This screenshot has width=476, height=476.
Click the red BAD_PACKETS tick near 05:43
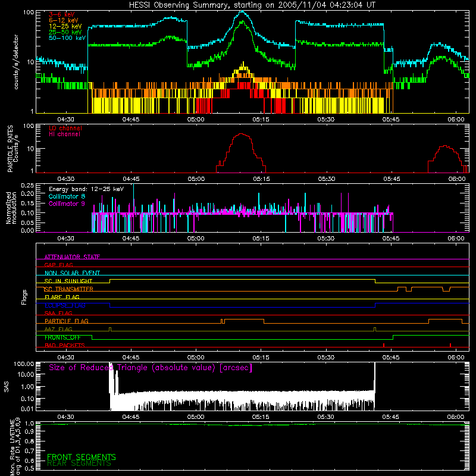coord(384,345)
